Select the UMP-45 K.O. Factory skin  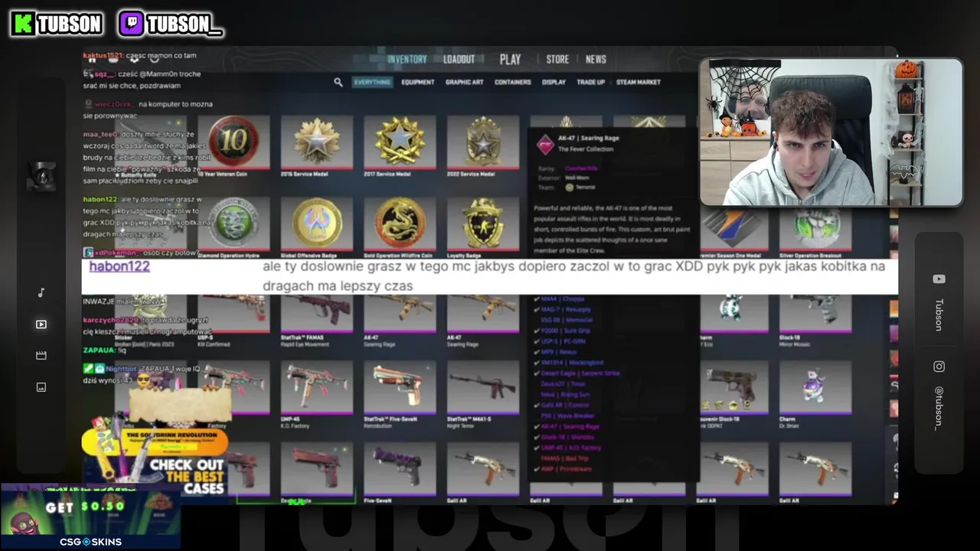tap(316, 393)
